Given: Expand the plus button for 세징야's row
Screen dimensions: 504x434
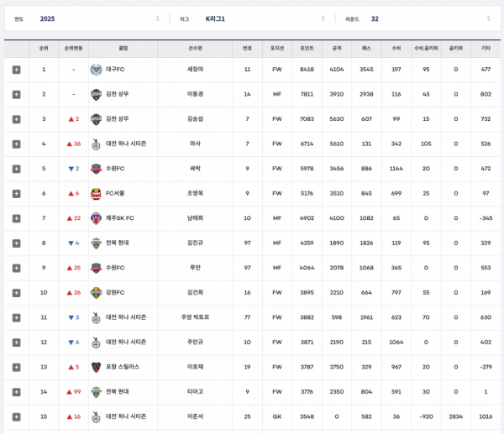Looking at the screenshot, I should (x=16, y=70).
